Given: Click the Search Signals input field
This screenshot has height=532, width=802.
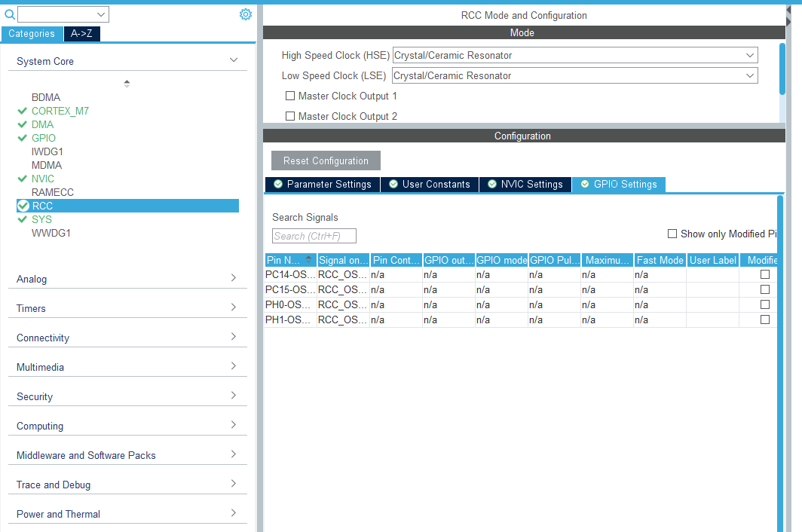Looking at the screenshot, I should coord(314,236).
